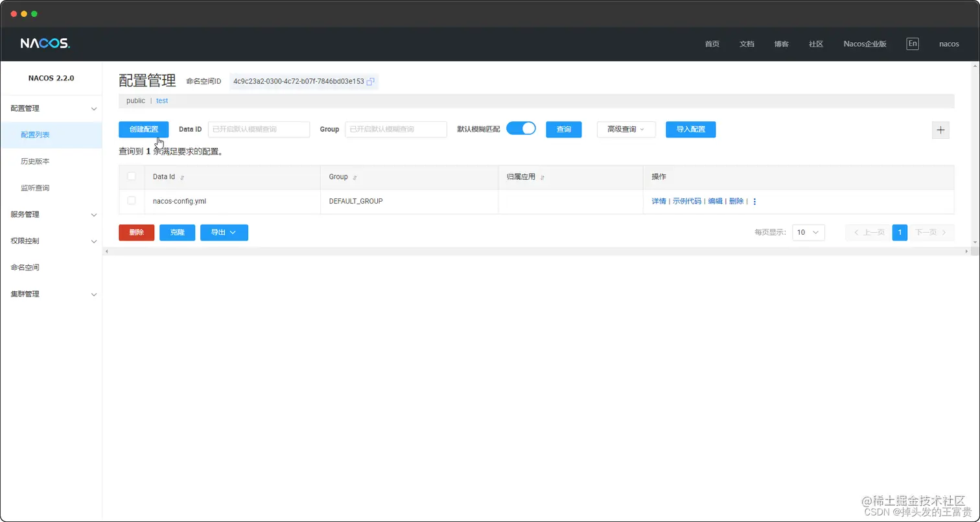Open the 文档 menu in top navigation
The height and width of the screenshot is (522, 980).
746,43
